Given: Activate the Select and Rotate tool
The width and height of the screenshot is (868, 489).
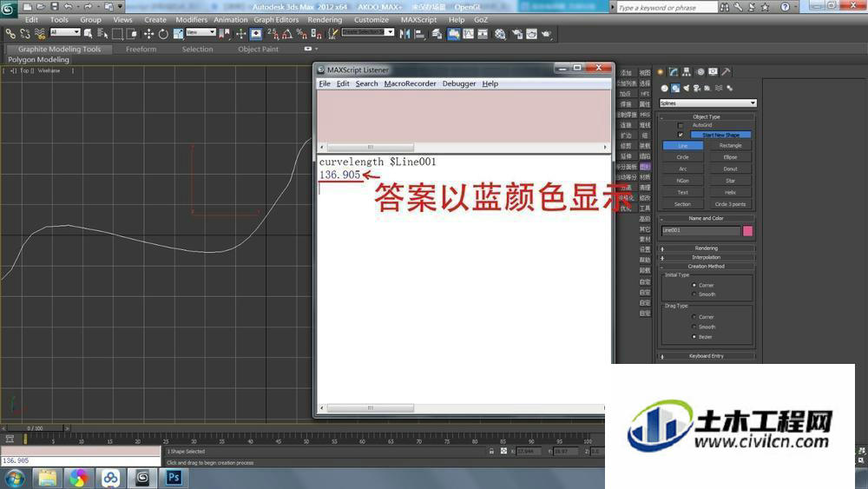Looking at the screenshot, I should tap(163, 34).
